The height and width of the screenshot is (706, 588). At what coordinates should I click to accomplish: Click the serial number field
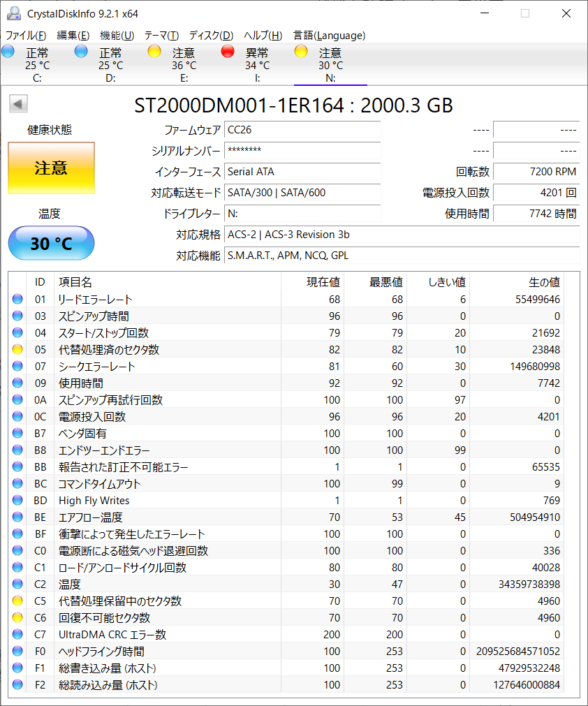[302, 151]
